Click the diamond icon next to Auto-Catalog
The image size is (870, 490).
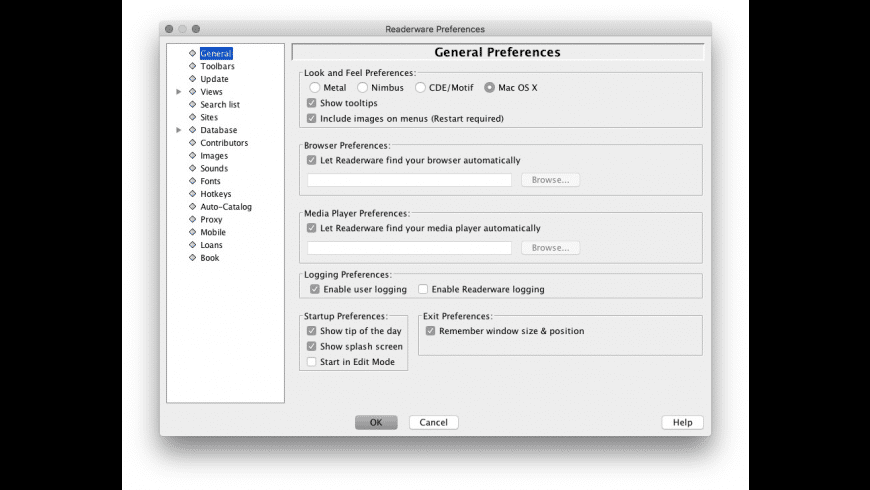click(x=193, y=206)
